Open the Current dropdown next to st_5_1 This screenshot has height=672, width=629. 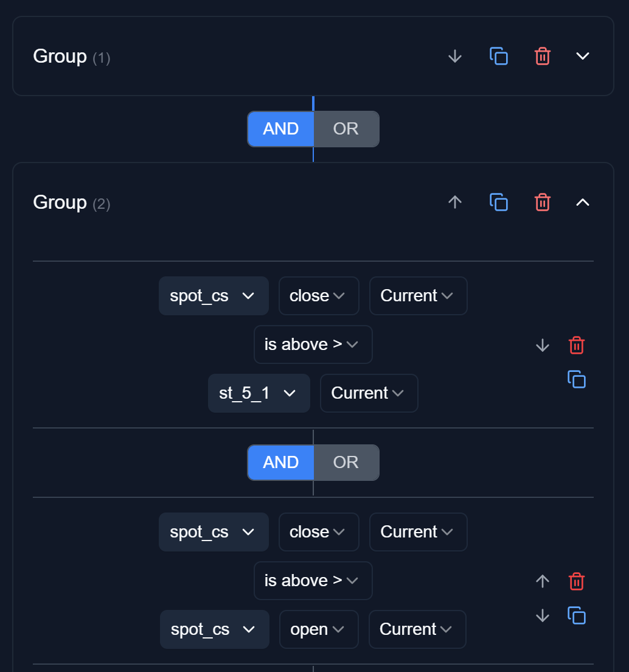tap(369, 393)
